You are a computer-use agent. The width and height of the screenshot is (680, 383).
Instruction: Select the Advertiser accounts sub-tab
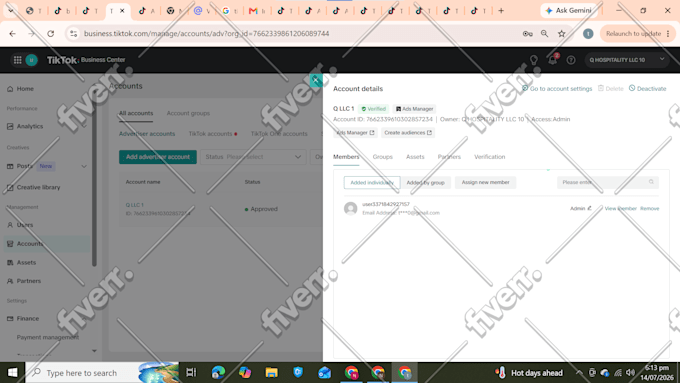point(147,134)
